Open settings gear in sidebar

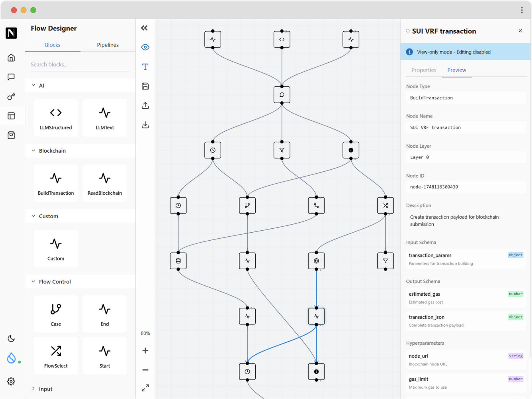coord(11,381)
